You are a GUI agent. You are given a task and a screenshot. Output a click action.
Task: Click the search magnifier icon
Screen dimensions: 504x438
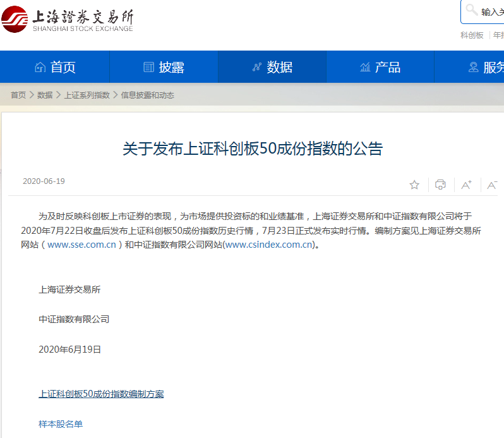pos(472,11)
